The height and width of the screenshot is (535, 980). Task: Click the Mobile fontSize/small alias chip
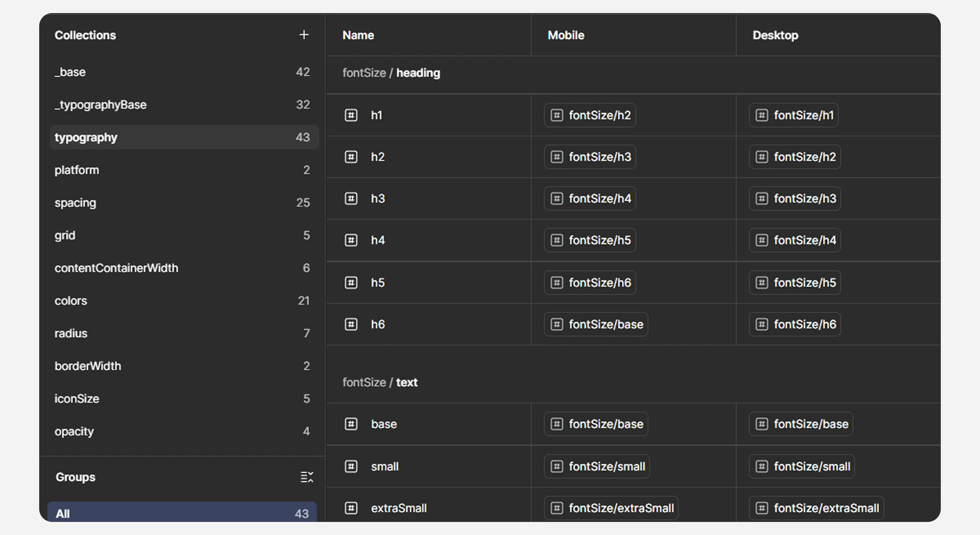click(597, 466)
